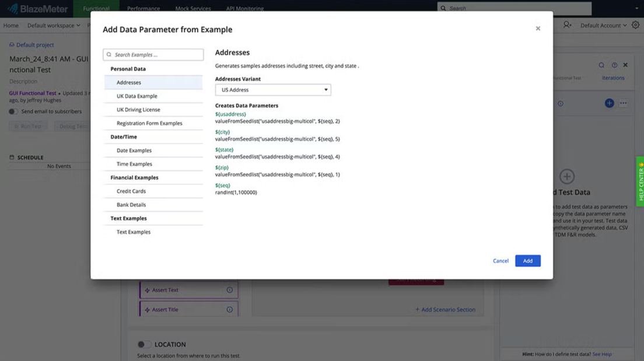Open the ellipsis menu in the Test Data panel
This screenshot has height=361, width=644.
pos(624,103)
